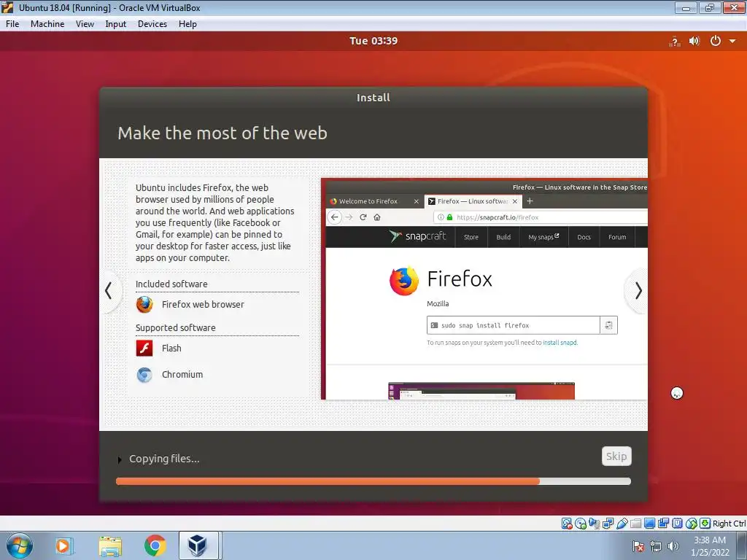
Task: Click the Firefox web browser icon
Action: (x=144, y=305)
